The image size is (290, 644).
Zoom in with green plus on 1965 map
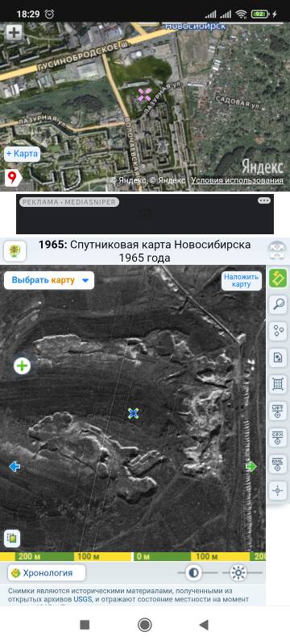(x=23, y=365)
